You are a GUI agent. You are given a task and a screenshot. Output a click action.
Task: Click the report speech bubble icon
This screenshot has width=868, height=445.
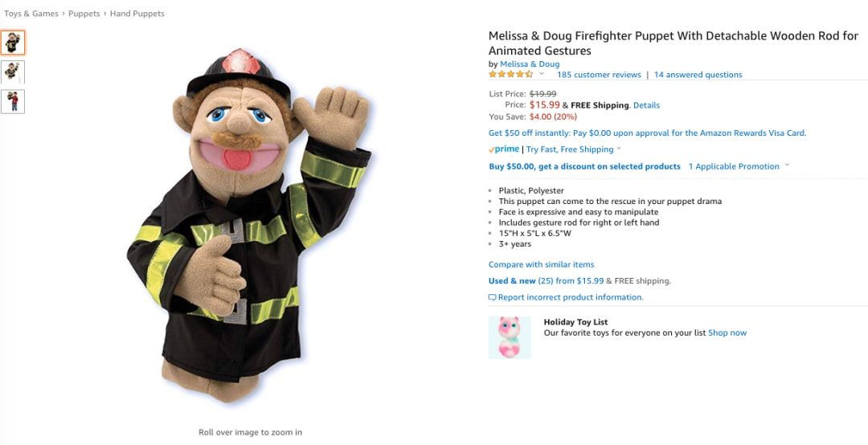pyautogui.click(x=492, y=297)
